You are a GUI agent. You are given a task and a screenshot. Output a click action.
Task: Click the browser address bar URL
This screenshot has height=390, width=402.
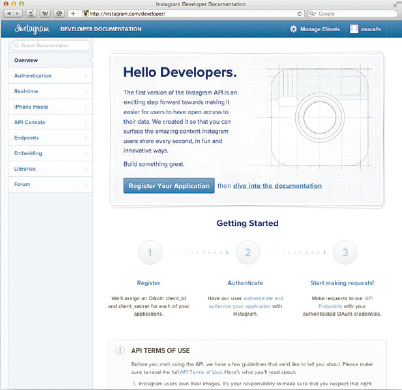[128, 14]
